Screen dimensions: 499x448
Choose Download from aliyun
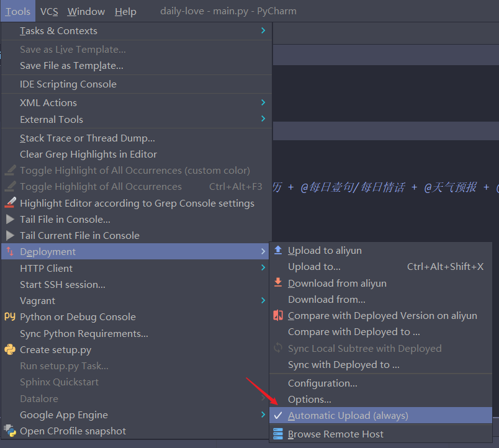[x=380, y=283]
